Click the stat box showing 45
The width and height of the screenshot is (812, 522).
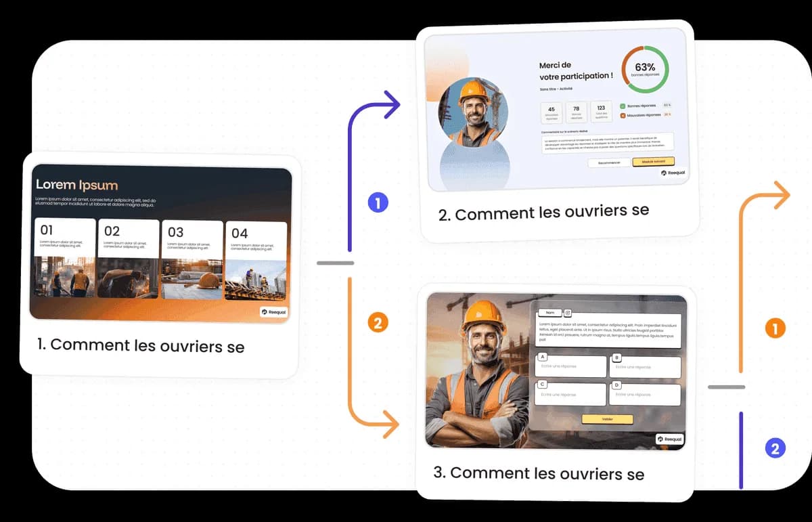point(551,112)
